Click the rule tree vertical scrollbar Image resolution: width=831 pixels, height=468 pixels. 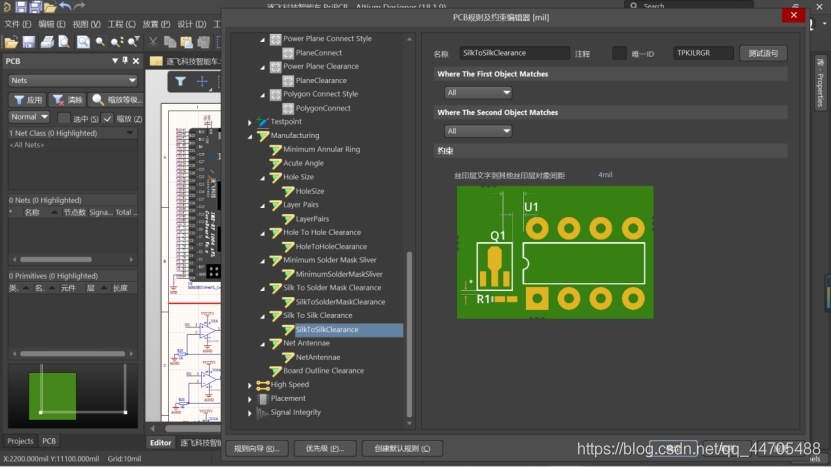pyautogui.click(x=409, y=334)
